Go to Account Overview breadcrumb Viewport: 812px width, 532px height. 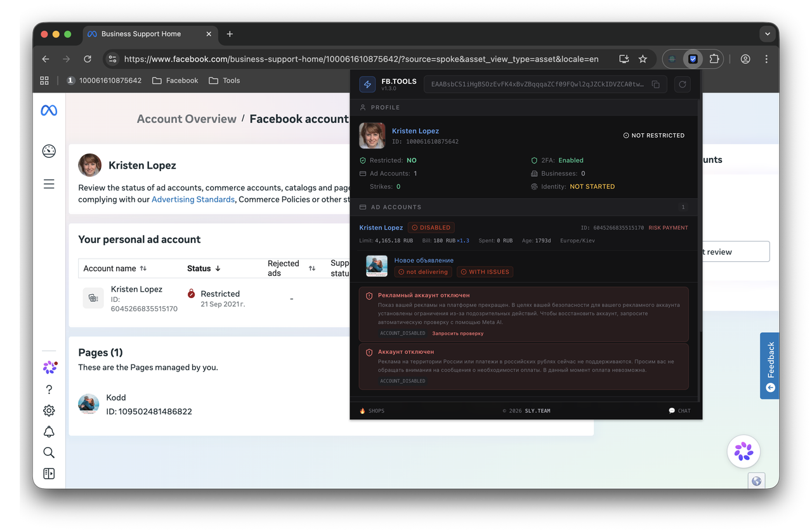[187, 119]
